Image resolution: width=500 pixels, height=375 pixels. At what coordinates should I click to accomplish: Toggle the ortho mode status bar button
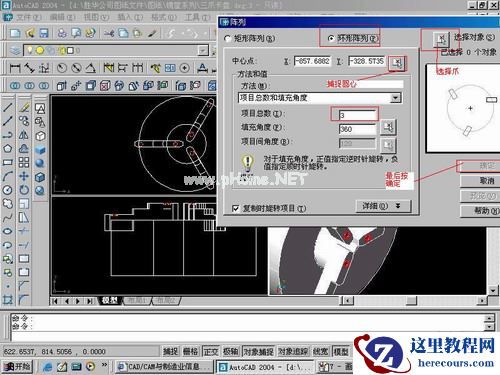[211, 351]
